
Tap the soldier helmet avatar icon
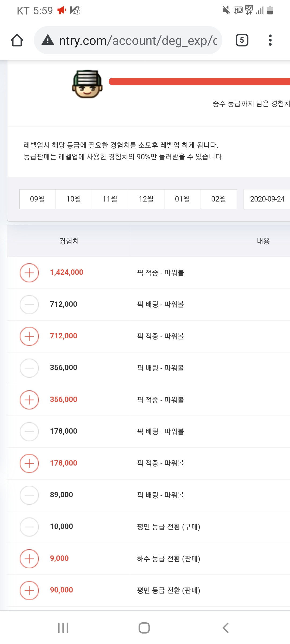87,84
